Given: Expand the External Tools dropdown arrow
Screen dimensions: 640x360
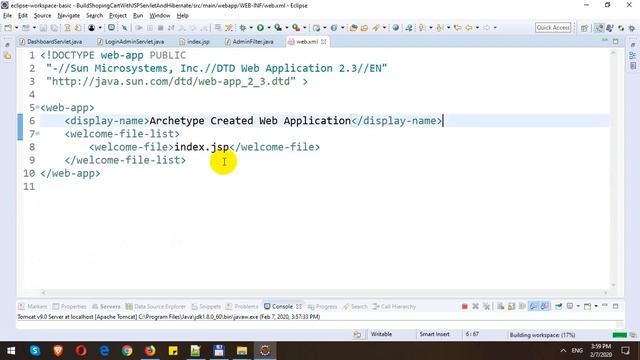Looking at the screenshot, I should pyautogui.click(x=304, y=28).
